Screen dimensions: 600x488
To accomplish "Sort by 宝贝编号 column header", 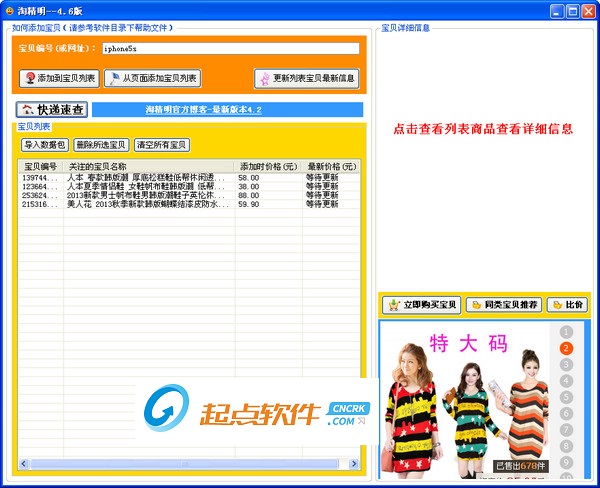I will (41, 166).
